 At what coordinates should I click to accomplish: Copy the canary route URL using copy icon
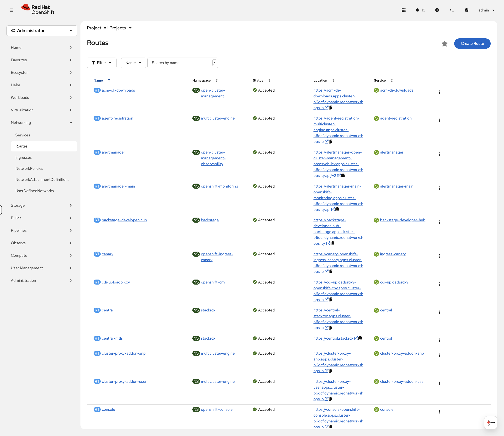pyautogui.click(x=331, y=271)
